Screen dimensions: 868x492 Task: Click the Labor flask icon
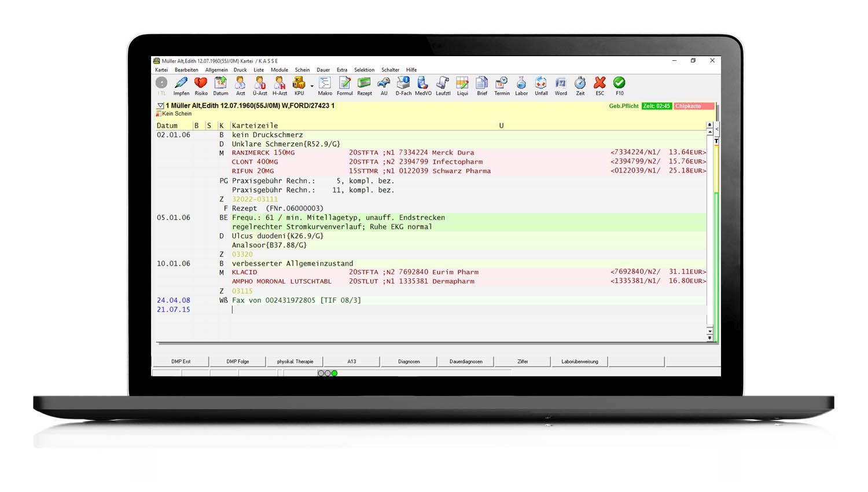[521, 83]
